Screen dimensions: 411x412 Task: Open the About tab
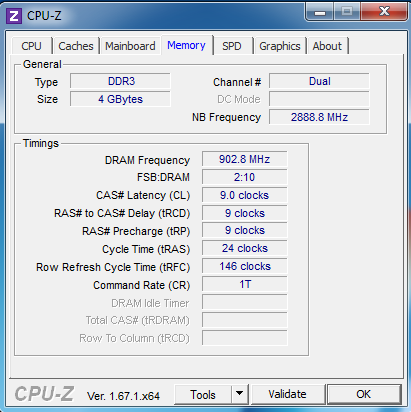pos(327,46)
